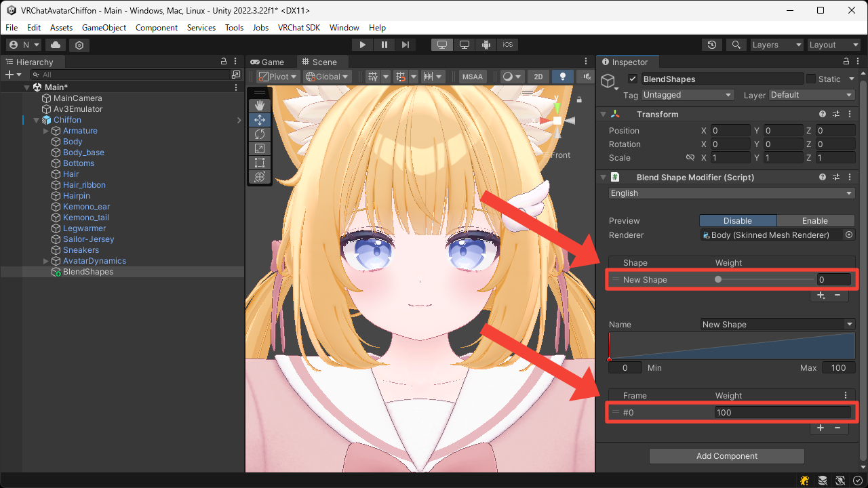Click the Play button in toolbar
This screenshot has width=868, height=488.
(363, 45)
